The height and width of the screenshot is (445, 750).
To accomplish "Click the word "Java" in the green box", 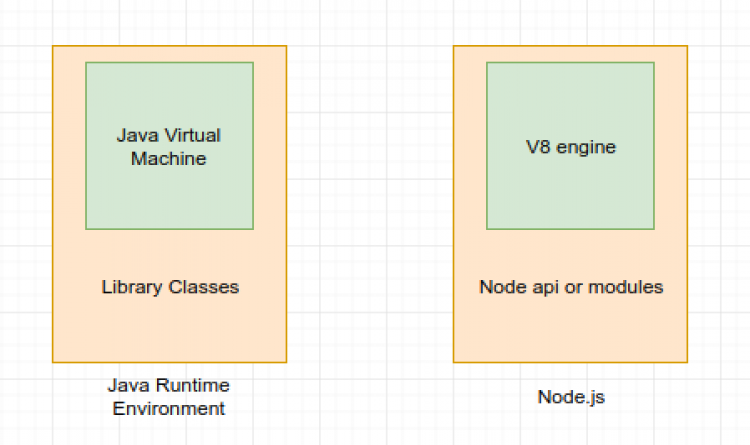I will pyautogui.click(x=137, y=135).
